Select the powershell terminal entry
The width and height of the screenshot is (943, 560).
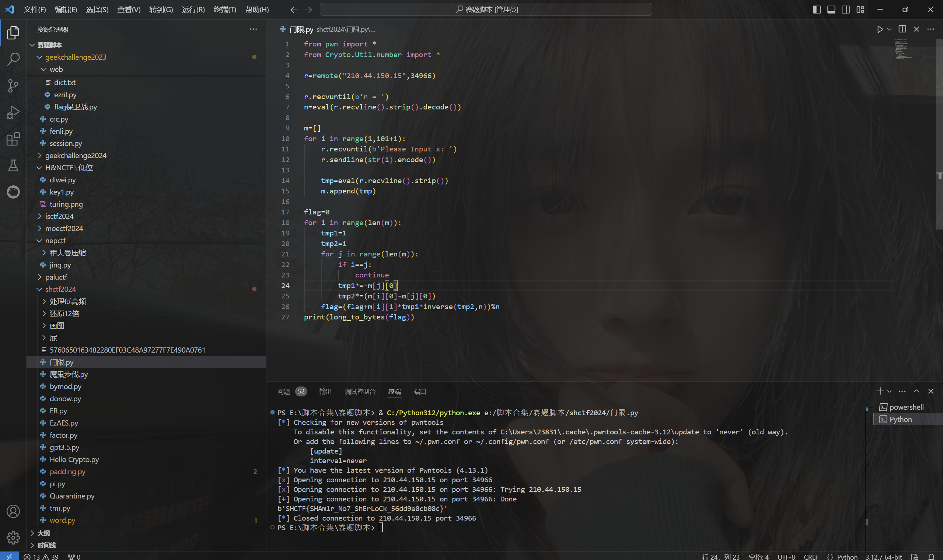908,407
